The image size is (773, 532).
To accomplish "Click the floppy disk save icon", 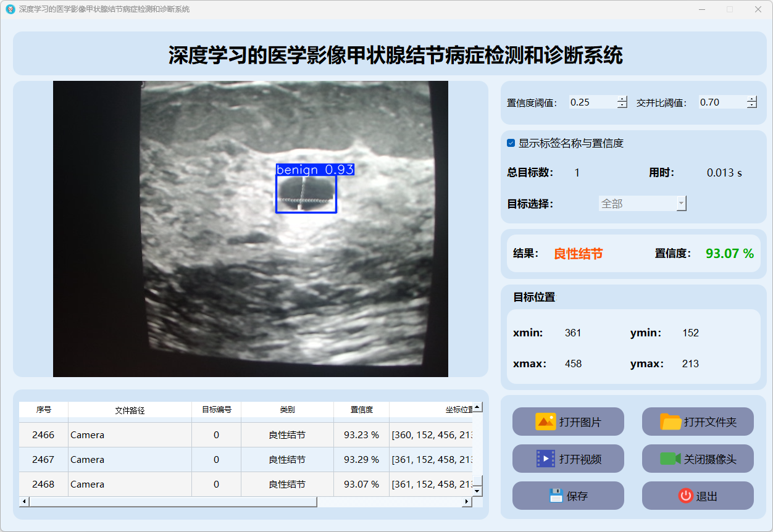I will click(x=556, y=496).
